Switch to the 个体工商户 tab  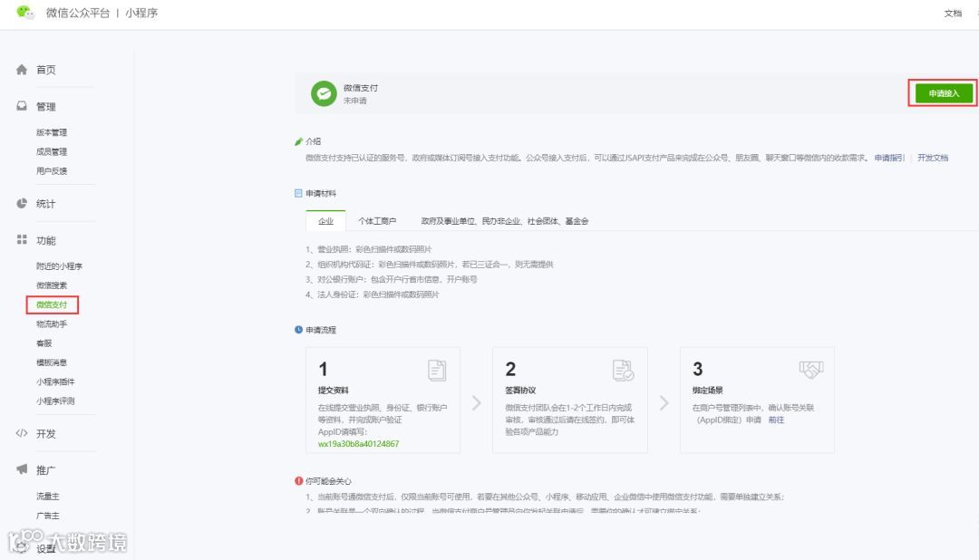[377, 221]
